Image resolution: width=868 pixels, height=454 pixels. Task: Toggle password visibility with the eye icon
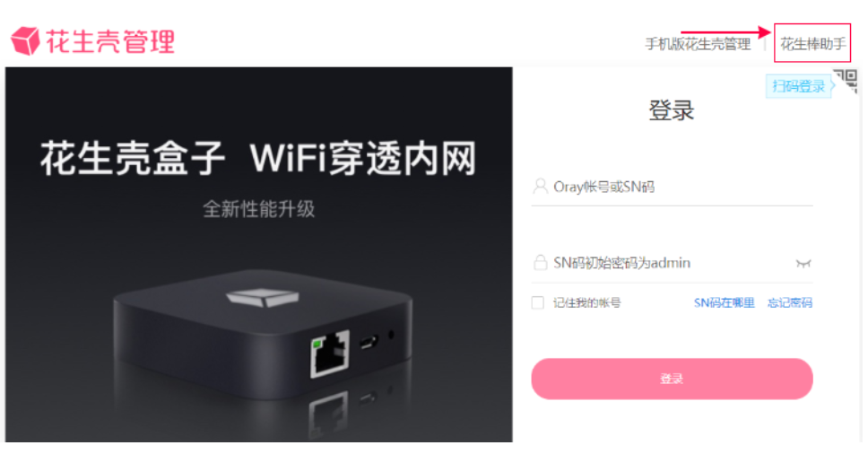803,263
